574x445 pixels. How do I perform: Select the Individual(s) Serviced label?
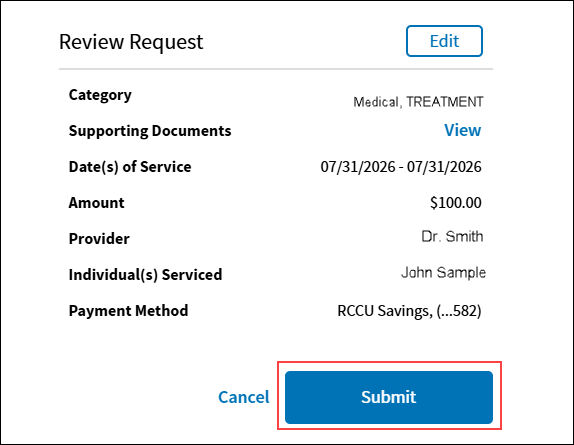click(145, 275)
